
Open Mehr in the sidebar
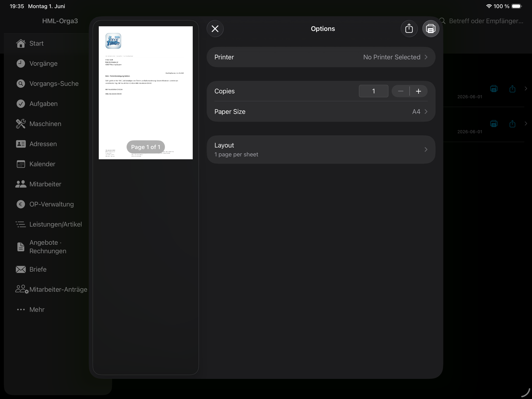coord(37,310)
